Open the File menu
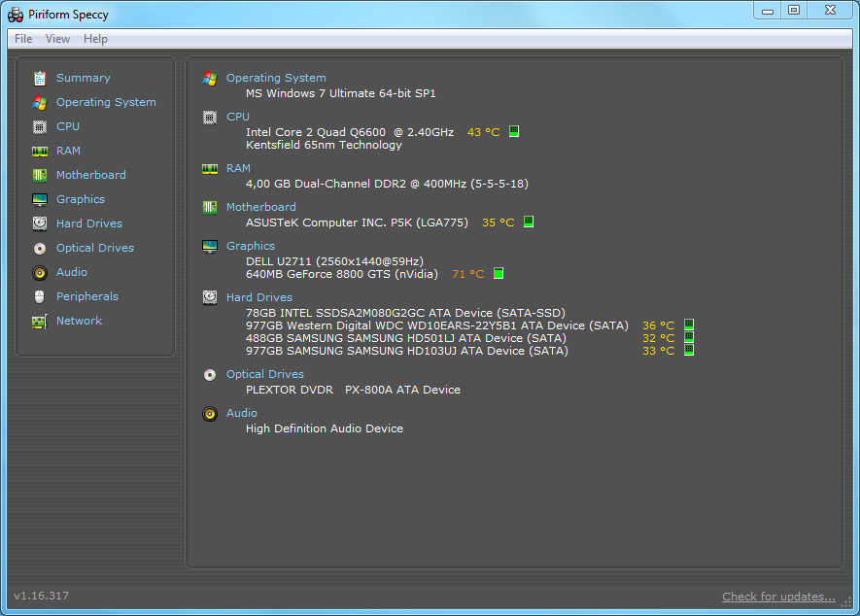 tap(23, 39)
